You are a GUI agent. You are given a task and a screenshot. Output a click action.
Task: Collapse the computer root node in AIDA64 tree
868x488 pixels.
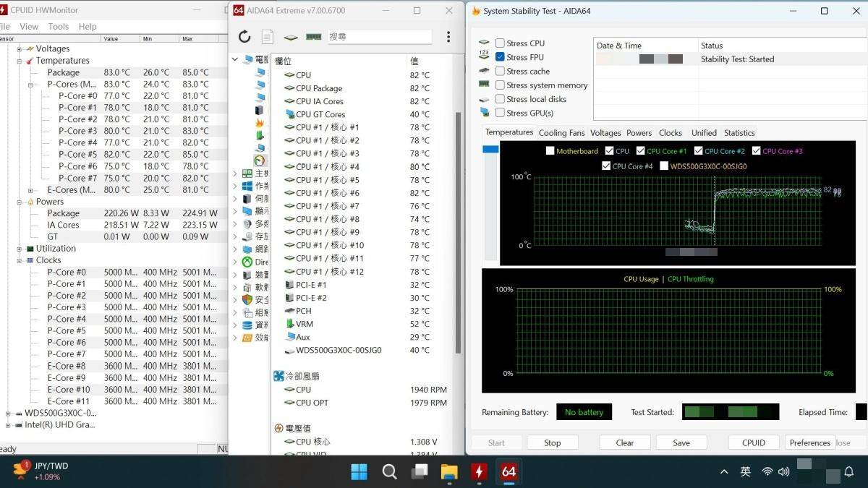235,59
